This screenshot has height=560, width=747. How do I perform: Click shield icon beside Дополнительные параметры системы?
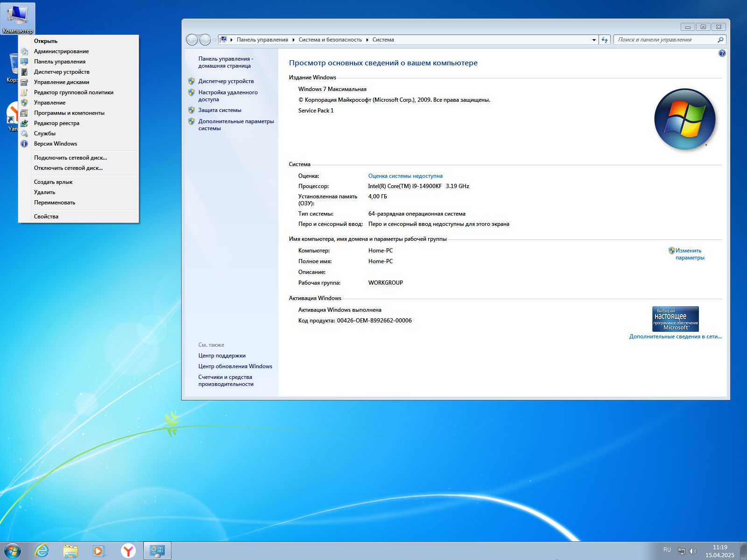pos(191,121)
